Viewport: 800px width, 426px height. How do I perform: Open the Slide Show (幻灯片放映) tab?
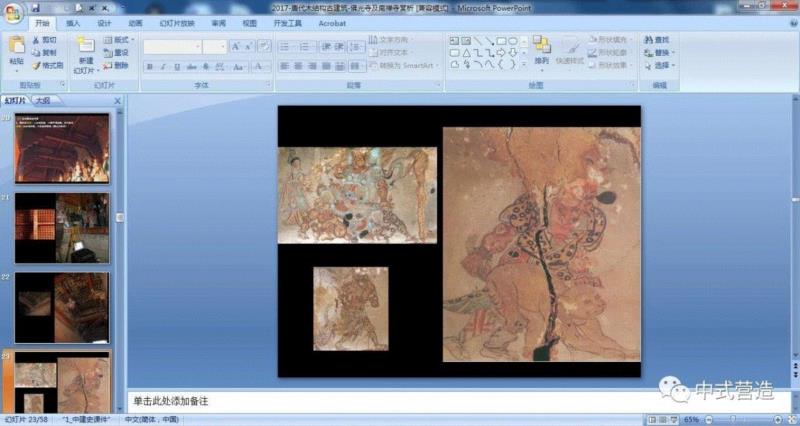(x=177, y=23)
